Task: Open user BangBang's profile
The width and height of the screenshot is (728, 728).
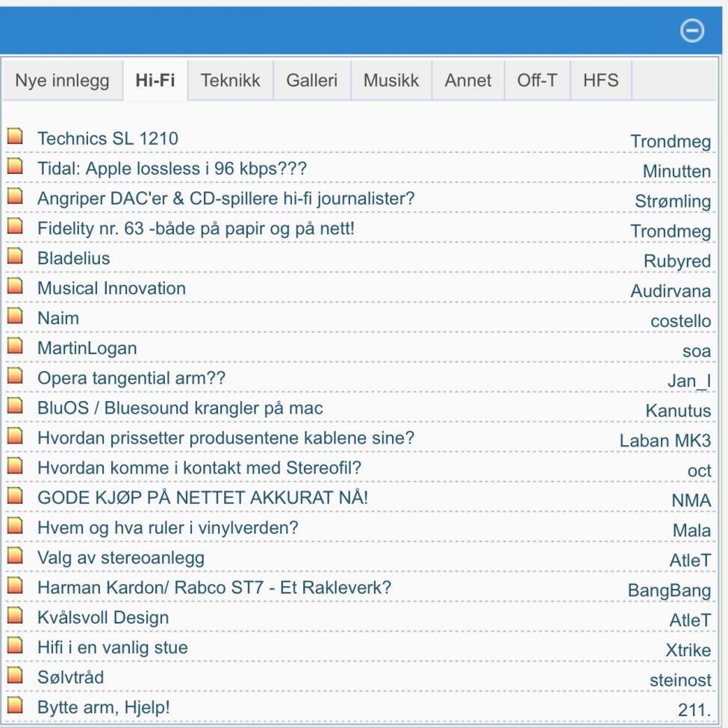Action: coord(669,591)
